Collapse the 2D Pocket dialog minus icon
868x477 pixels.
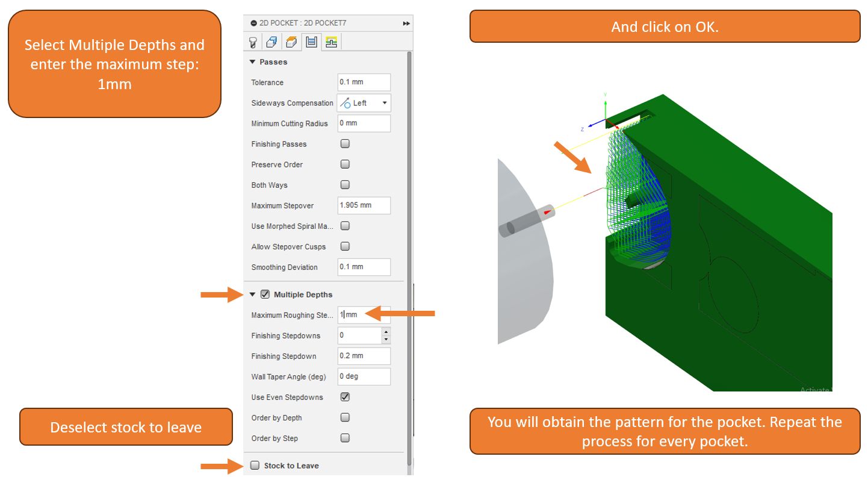pyautogui.click(x=253, y=23)
